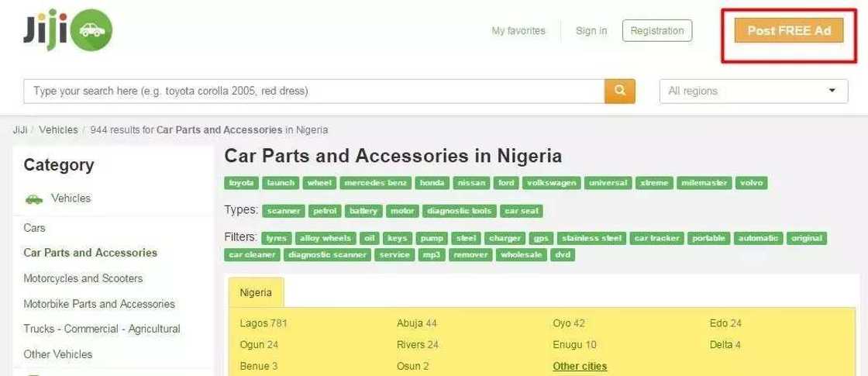Select the scanner type tag
The height and width of the screenshot is (376, 868).
(284, 211)
